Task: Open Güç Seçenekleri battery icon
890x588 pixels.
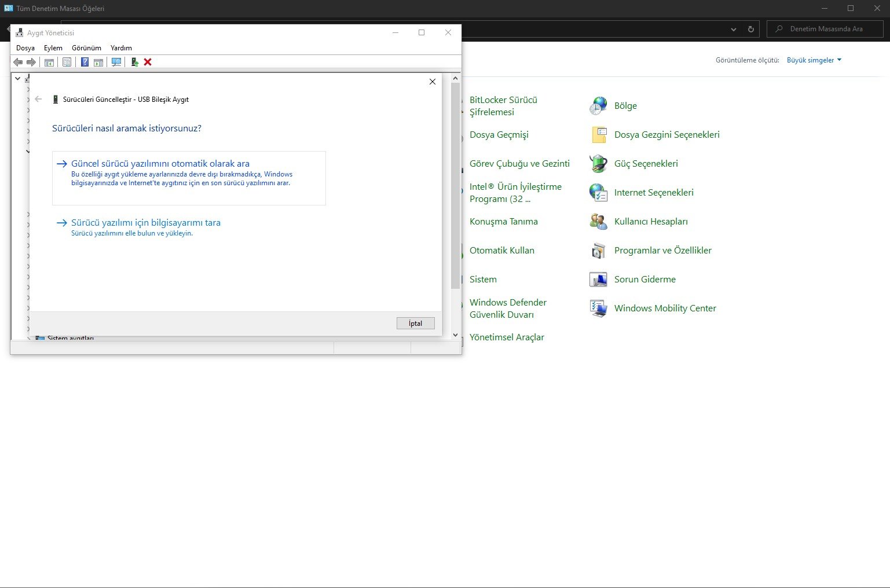Action: pos(598,164)
